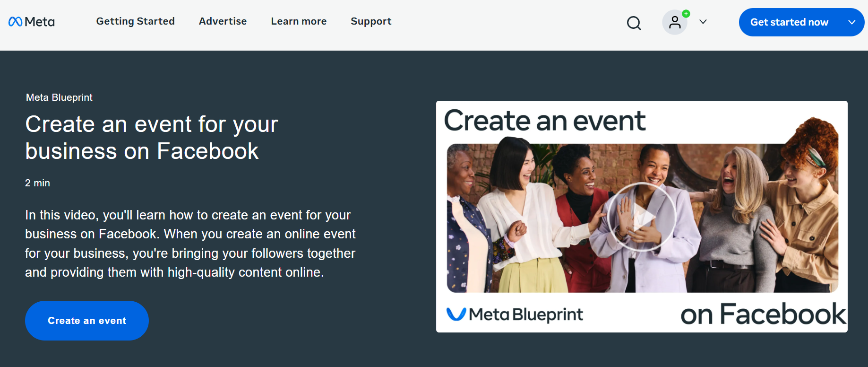
Task: Click the "on Facebook" text in the video card
Action: click(x=763, y=315)
